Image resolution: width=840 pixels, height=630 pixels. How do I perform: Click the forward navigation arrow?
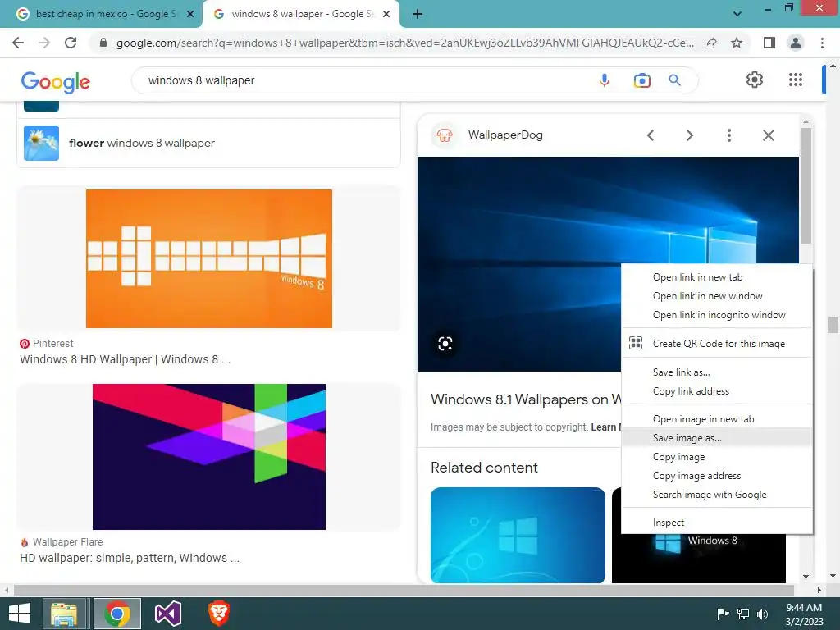pos(44,43)
